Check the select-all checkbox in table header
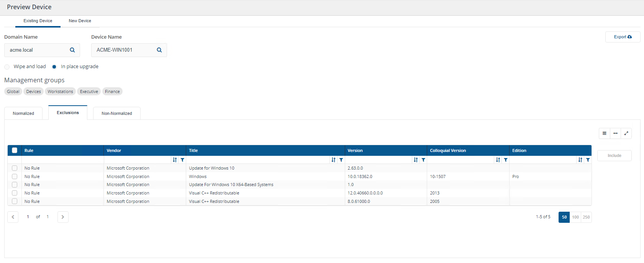The image size is (644, 263). point(15,150)
